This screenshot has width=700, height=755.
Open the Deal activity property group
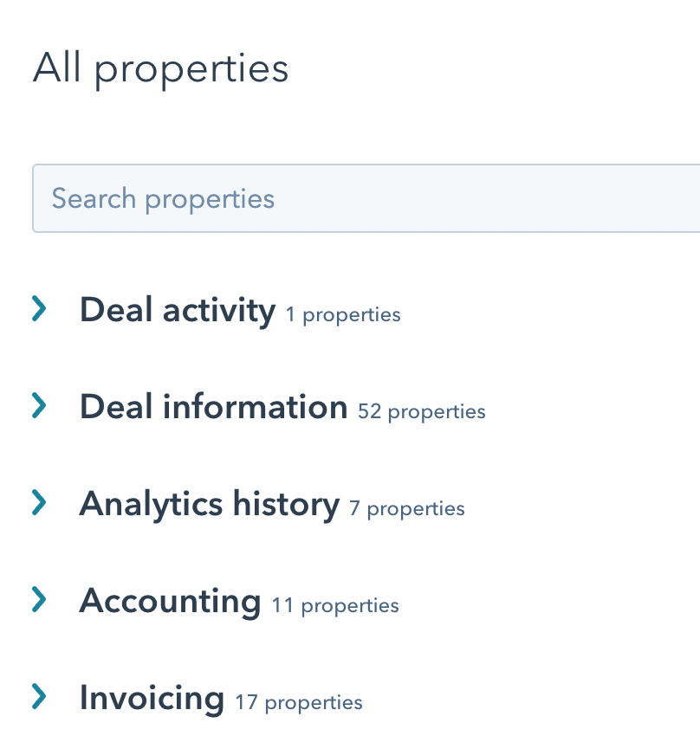coord(178,309)
